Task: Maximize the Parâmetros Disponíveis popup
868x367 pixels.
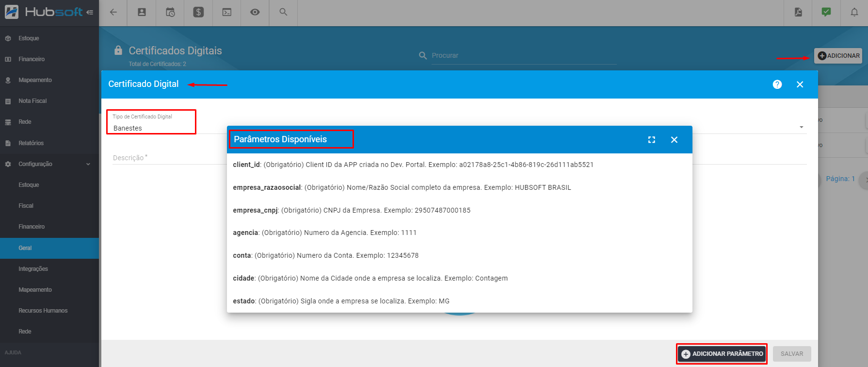Action: [652, 140]
